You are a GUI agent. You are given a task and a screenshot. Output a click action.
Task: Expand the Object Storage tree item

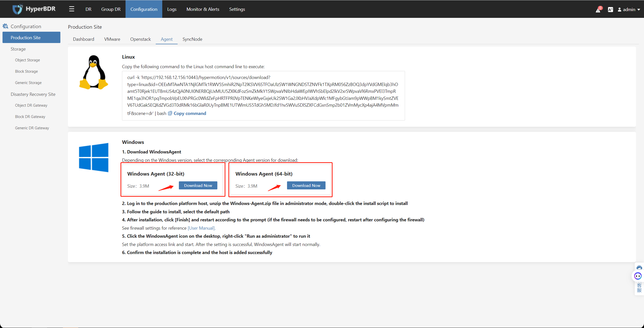[28, 60]
